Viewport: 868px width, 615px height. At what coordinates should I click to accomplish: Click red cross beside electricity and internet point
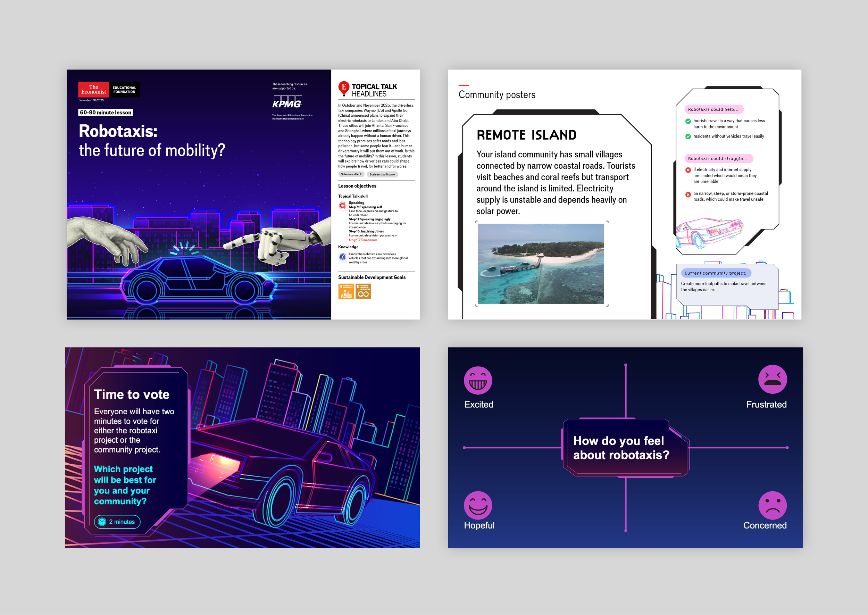tap(688, 170)
